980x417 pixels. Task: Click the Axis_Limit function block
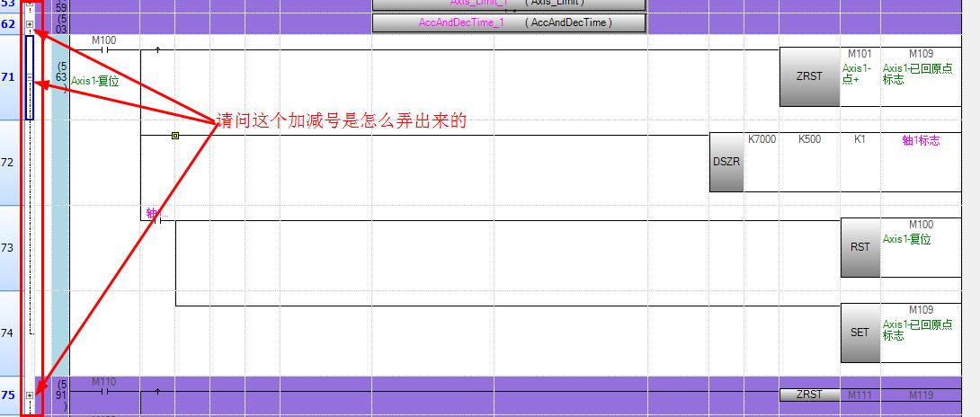coord(509,4)
